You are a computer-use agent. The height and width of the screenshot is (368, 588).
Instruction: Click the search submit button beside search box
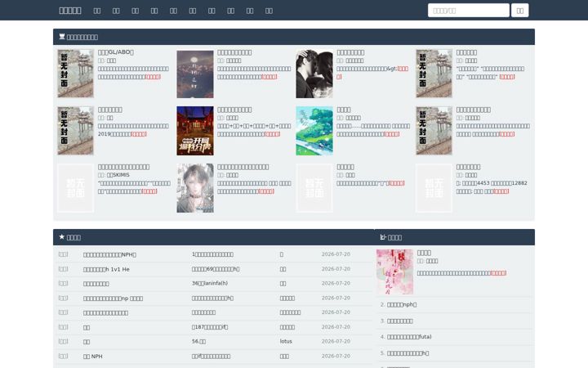pos(519,11)
